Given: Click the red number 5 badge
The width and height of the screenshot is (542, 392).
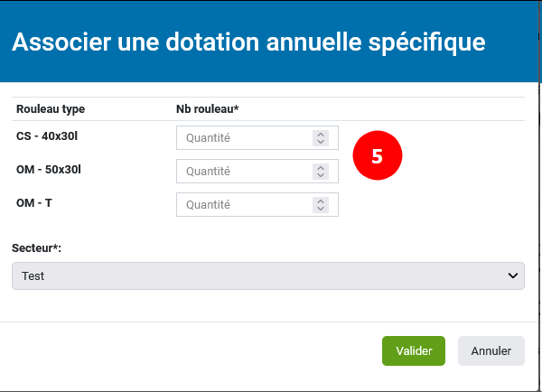Looking at the screenshot, I should pyautogui.click(x=377, y=155).
